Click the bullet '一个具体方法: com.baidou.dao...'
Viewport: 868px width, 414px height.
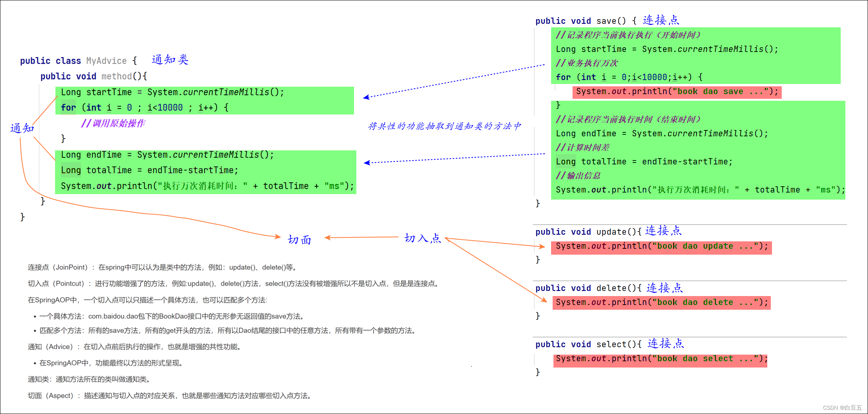click(x=173, y=316)
